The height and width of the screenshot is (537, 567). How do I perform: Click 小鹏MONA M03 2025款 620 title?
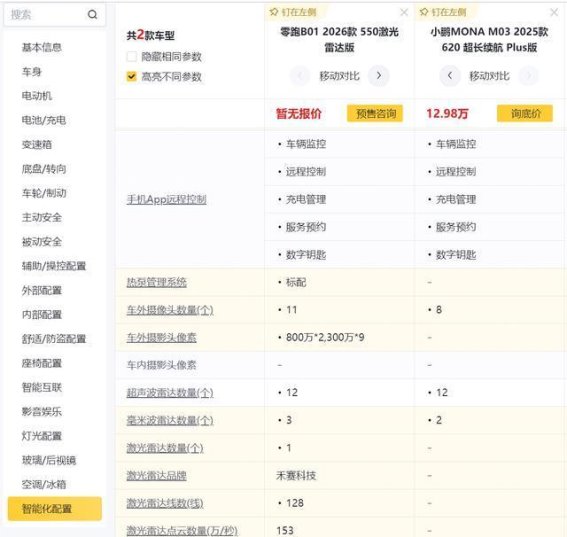click(x=489, y=39)
